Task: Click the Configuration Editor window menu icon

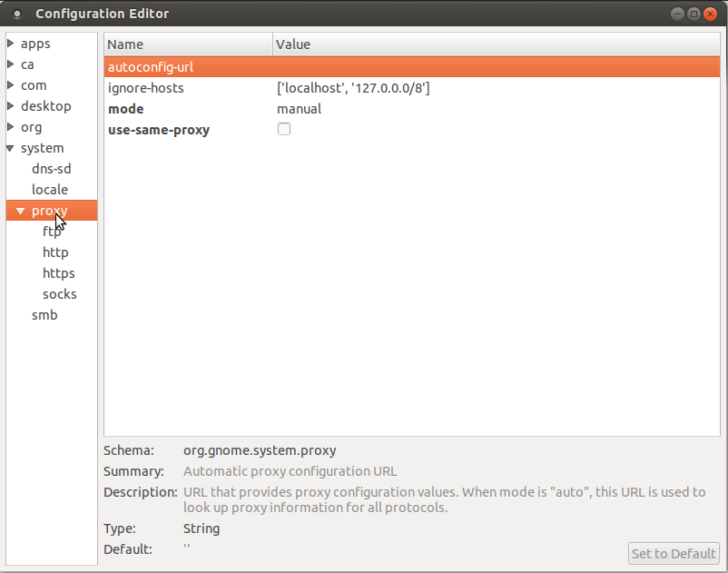Action: point(17,14)
